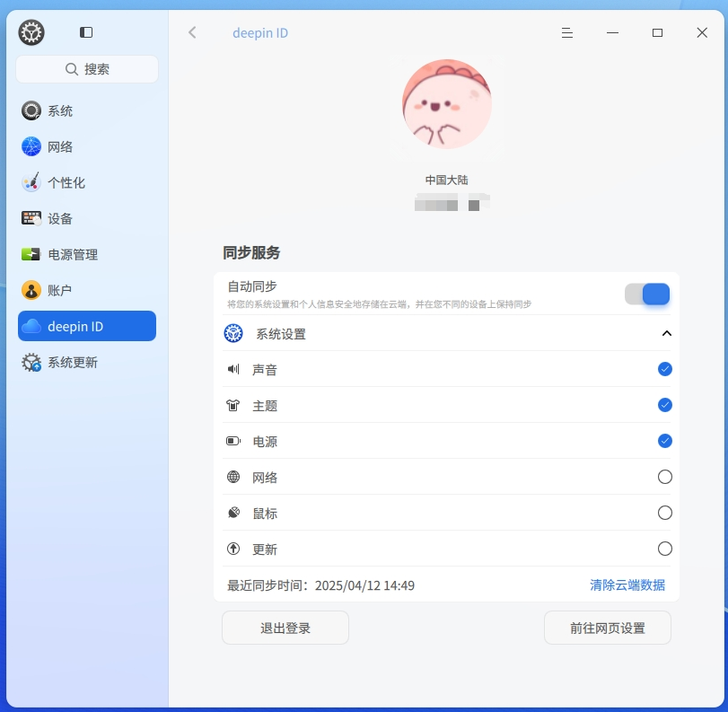Click the 中国大陆 region text
Image resolution: width=728 pixels, height=712 pixels.
point(447,180)
